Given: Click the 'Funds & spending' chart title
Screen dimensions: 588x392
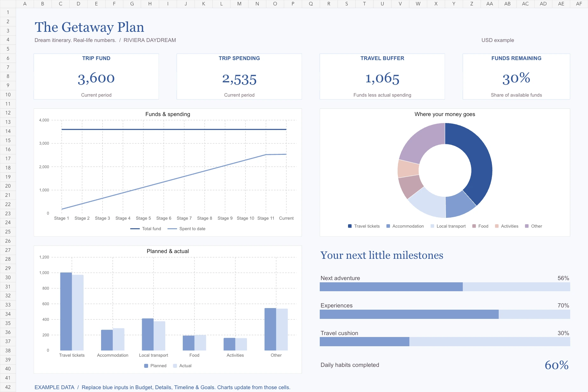Looking at the screenshot, I should [x=168, y=114].
